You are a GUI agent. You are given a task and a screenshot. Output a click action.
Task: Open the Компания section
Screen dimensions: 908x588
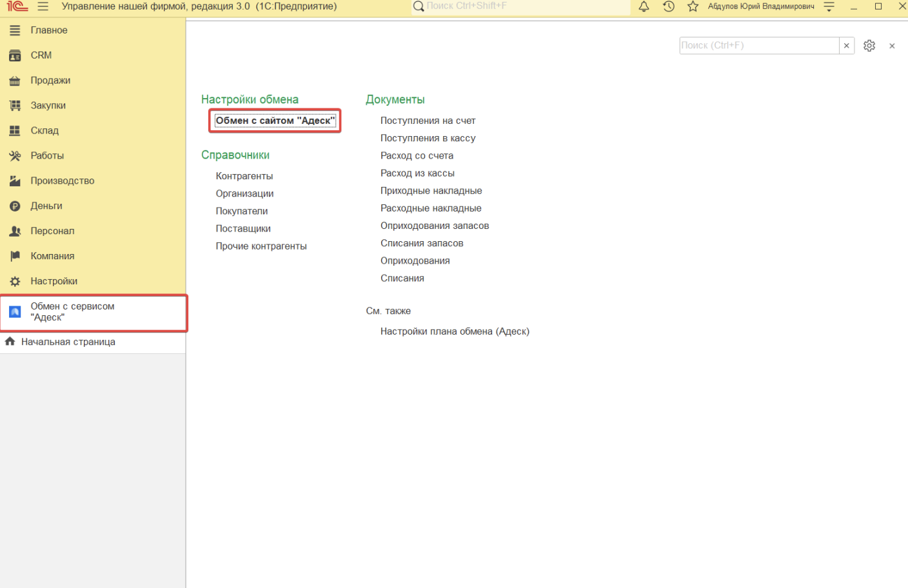pyautogui.click(x=52, y=257)
